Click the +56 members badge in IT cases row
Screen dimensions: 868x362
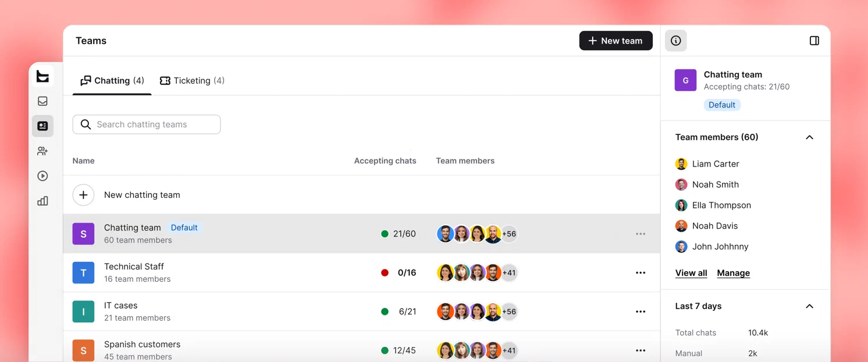click(509, 312)
